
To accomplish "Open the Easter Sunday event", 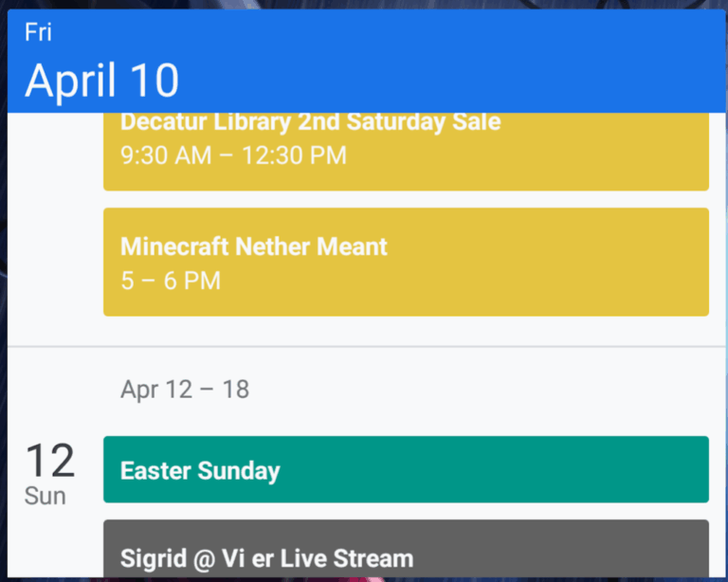I will (200, 471).
